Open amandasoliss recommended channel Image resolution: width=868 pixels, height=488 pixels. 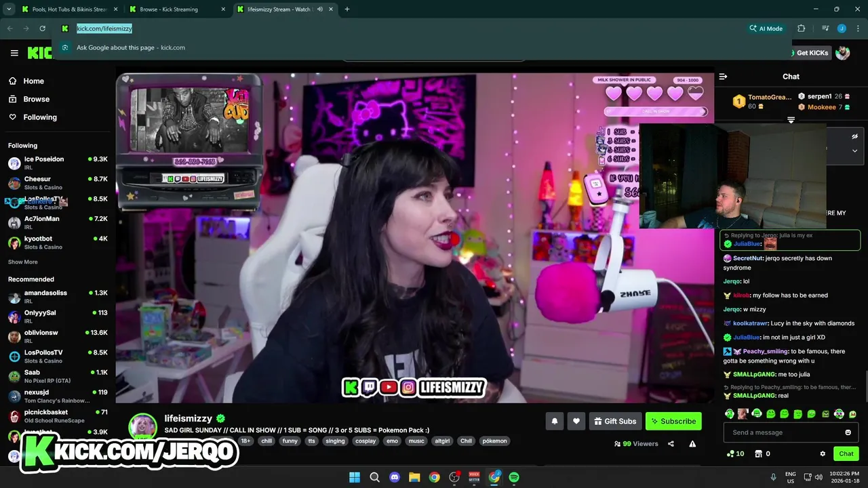pyautogui.click(x=58, y=297)
